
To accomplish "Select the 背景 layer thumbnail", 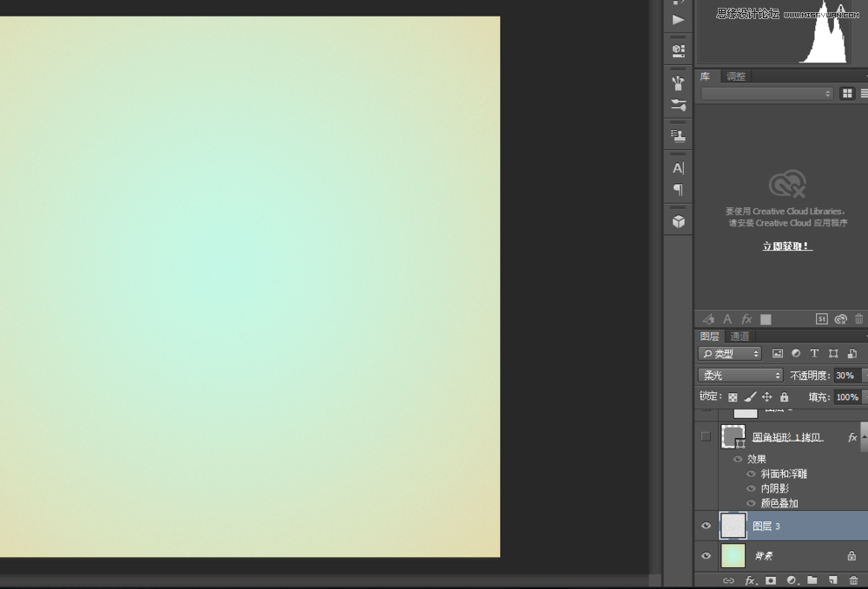I will 733,555.
